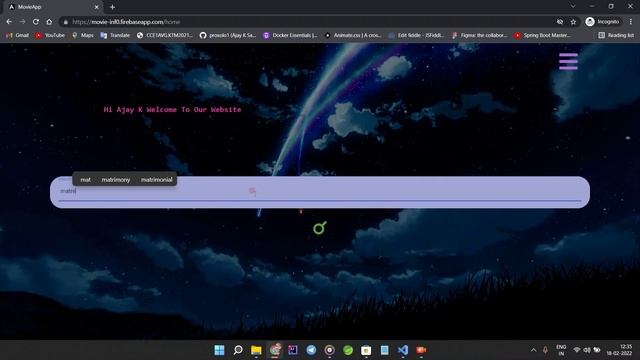Bookmark this page with the star icon
The image size is (640, 360).
click(573, 22)
